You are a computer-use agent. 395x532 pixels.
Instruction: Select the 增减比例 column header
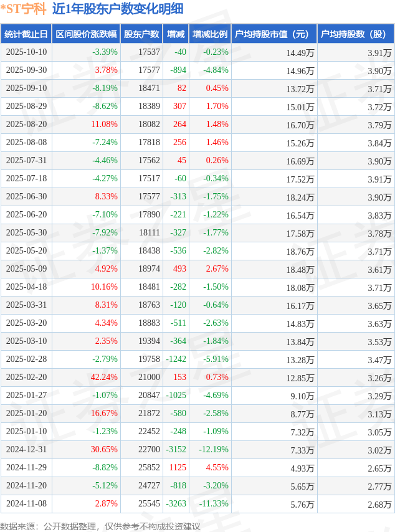(x=209, y=34)
